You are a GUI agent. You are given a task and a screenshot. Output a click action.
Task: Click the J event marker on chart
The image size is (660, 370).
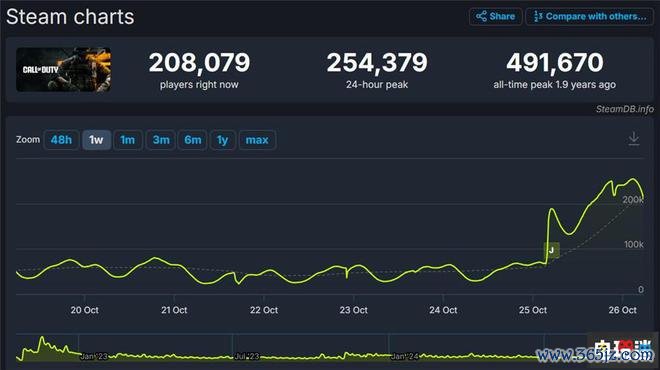(x=551, y=250)
